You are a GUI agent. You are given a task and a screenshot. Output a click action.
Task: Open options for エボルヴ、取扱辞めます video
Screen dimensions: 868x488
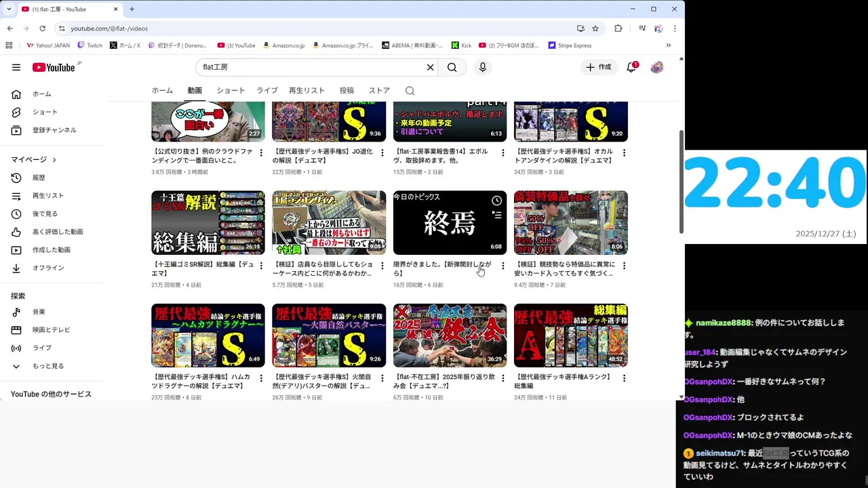click(502, 152)
